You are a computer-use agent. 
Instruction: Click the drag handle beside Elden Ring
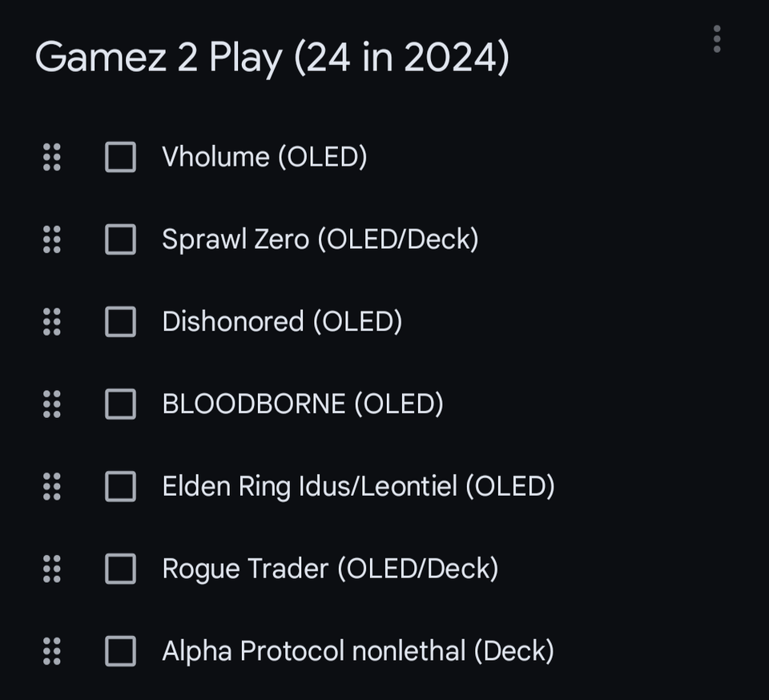click(51, 486)
